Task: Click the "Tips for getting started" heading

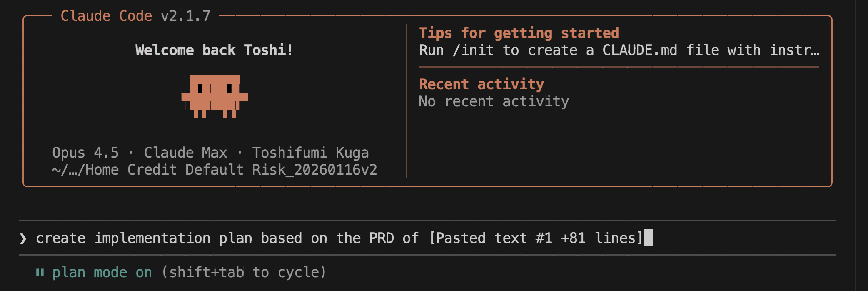Action: tap(519, 33)
